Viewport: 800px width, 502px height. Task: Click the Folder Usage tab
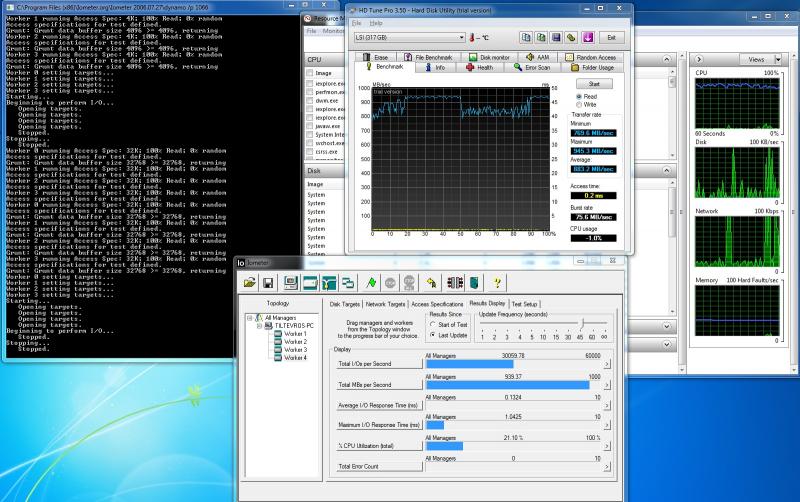point(592,67)
